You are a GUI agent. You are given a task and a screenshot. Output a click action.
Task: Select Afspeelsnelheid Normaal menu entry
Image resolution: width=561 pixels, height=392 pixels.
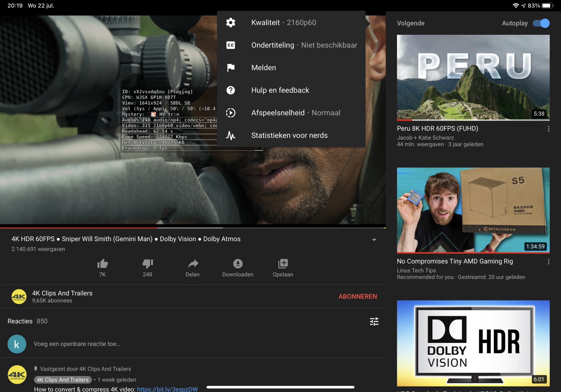(x=291, y=113)
